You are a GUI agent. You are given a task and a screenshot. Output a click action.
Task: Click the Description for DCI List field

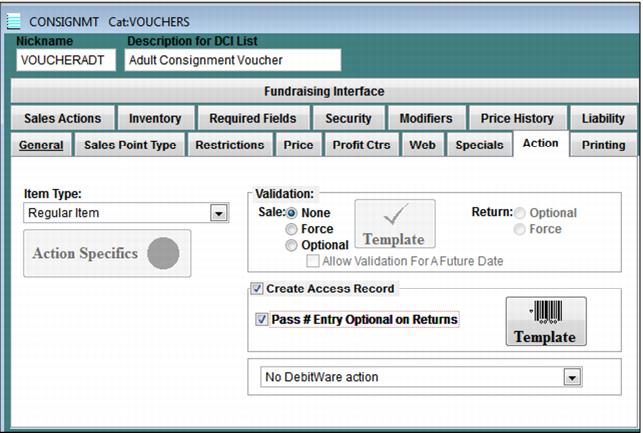pos(232,60)
